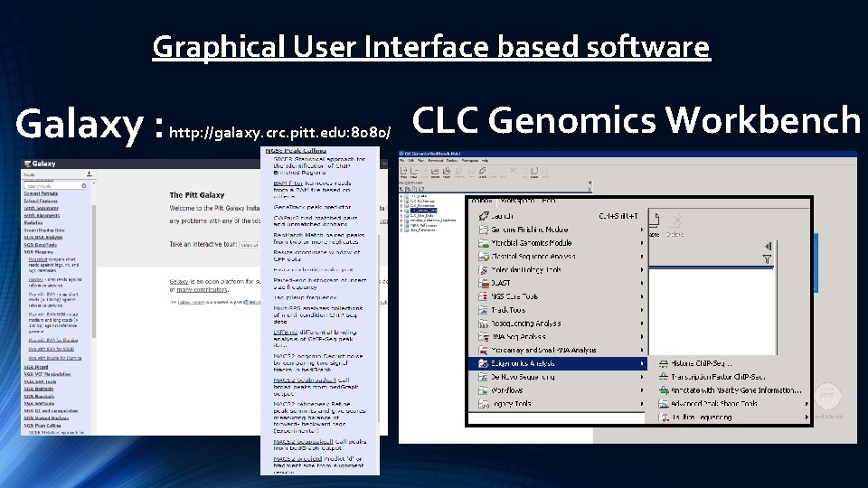The image size is (868, 488).
Task: Select highlighted item in CLC Navigation Area tree
Action: coord(423,211)
